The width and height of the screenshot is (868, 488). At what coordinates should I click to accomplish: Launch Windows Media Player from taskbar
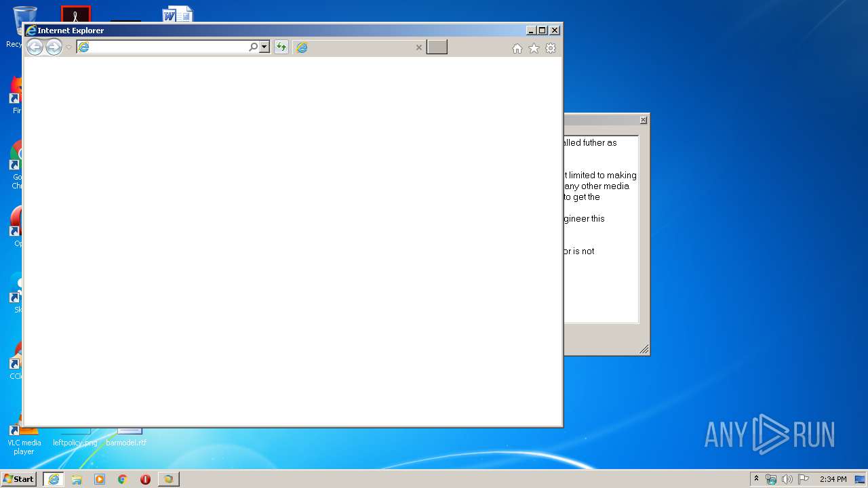100,479
